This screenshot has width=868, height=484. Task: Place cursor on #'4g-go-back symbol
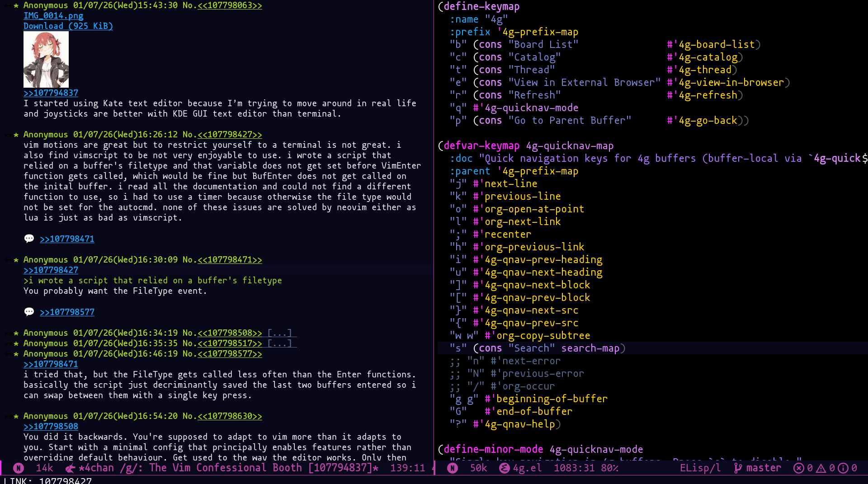(x=702, y=121)
